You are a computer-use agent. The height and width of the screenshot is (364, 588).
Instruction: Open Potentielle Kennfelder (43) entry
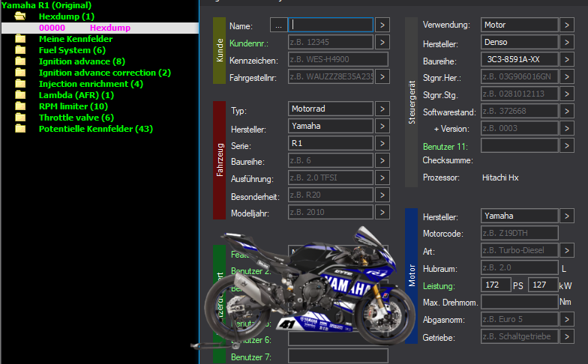[x=96, y=129]
